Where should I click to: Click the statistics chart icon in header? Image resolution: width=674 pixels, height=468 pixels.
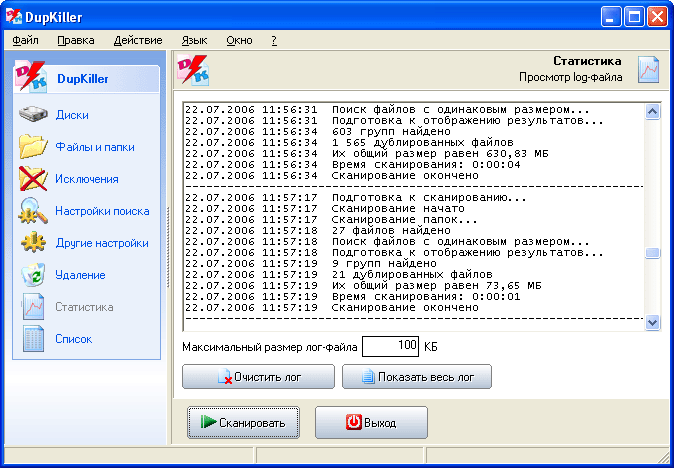point(649,69)
